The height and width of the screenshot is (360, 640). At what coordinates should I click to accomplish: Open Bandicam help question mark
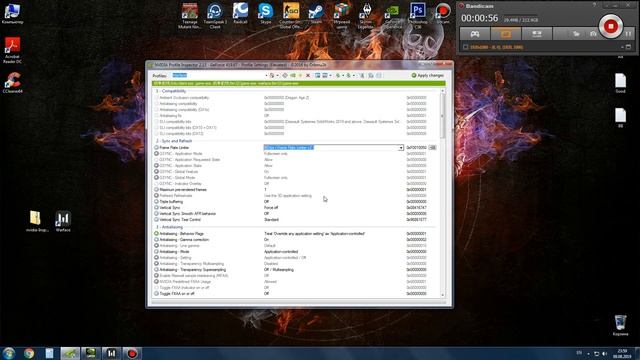click(594, 5)
